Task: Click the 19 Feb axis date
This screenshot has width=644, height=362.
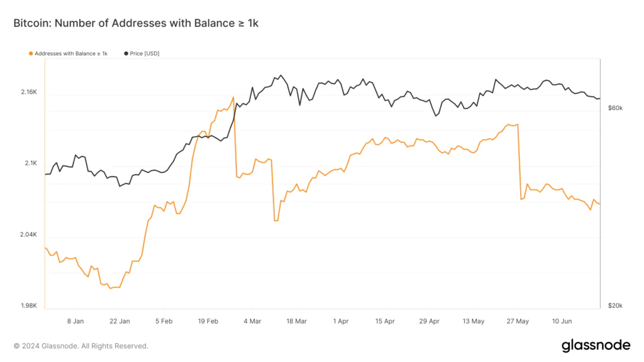Action: tap(208, 321)
